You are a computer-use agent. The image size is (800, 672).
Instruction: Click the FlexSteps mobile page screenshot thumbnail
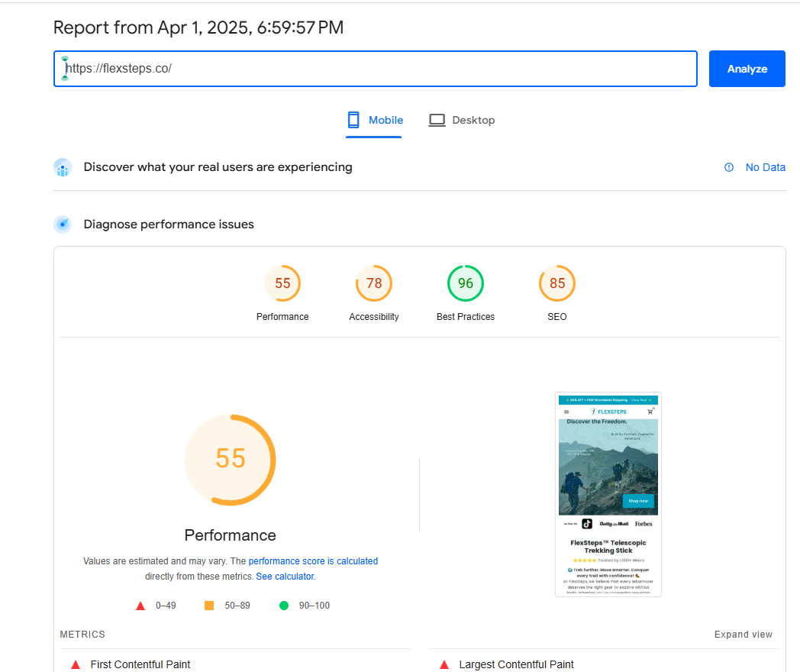tap(608, 494)
